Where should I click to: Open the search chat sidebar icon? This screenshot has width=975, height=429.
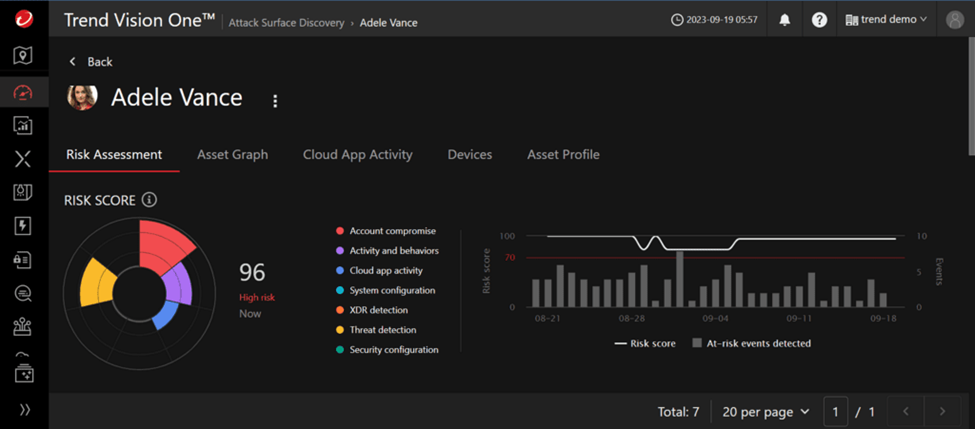click(x=24, y=293)
